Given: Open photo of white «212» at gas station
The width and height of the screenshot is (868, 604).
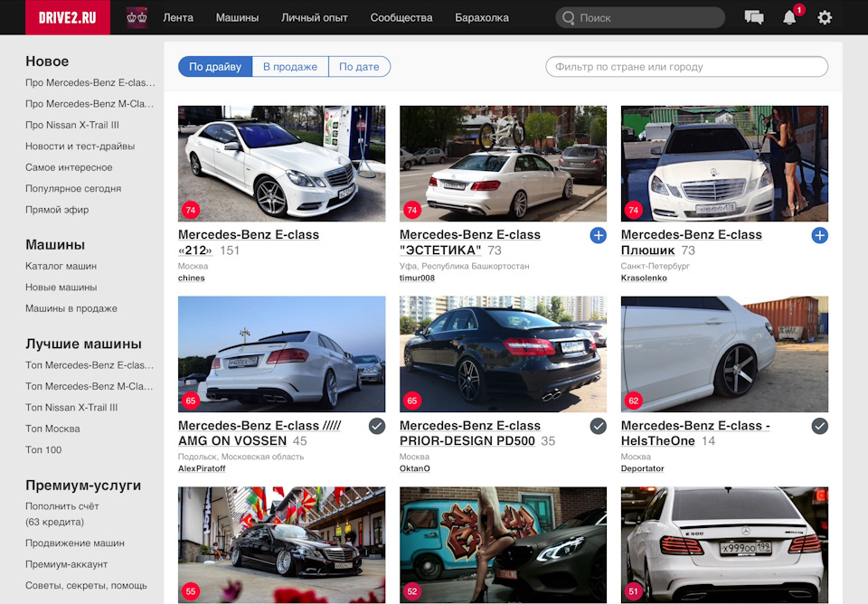Looking at the screenshot, I should (x=282, y=164).
